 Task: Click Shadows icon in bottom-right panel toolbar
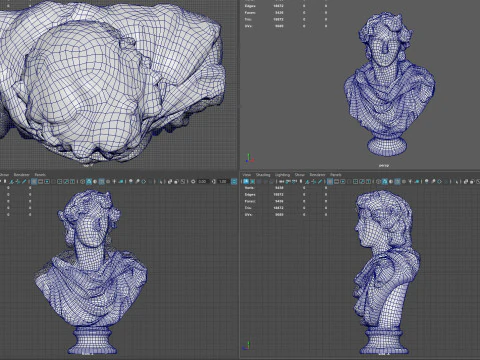[417, 182]
